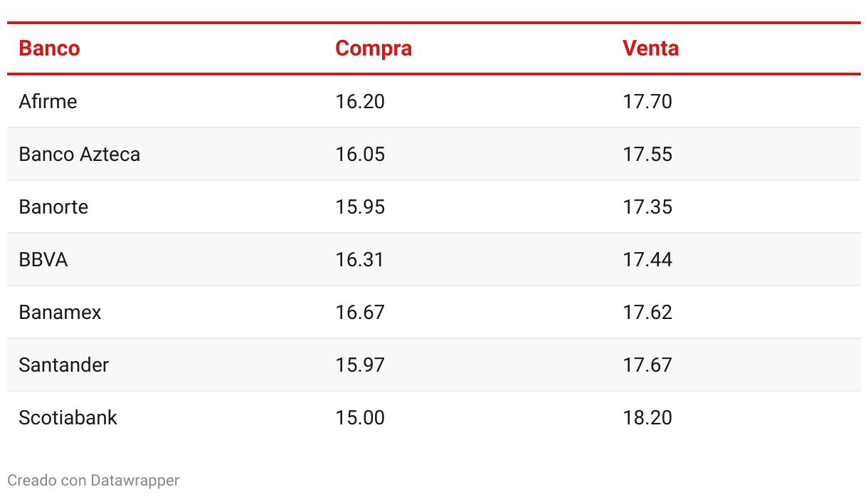Click Santander compra value 15.97
The height and width of the screenshot is (497, 868).
[x=360, y=365]
